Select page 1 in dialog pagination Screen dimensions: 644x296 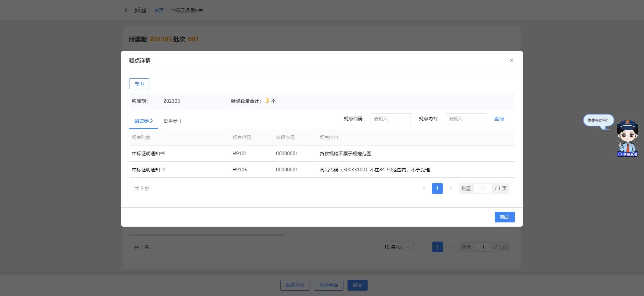pyautogui.click(x=437, y=188)
